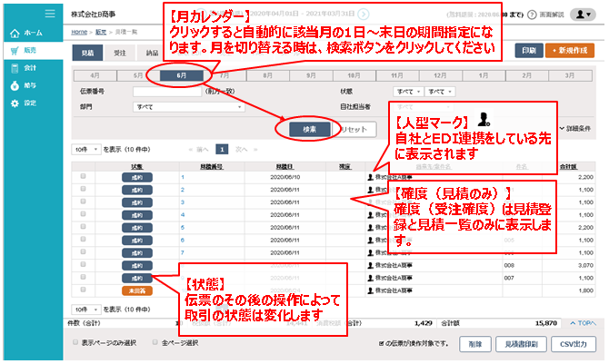Open the first 状態 すべて dropdown
Image resolution: width=609 pixels, height=364 pixels.
coord(408,92)
